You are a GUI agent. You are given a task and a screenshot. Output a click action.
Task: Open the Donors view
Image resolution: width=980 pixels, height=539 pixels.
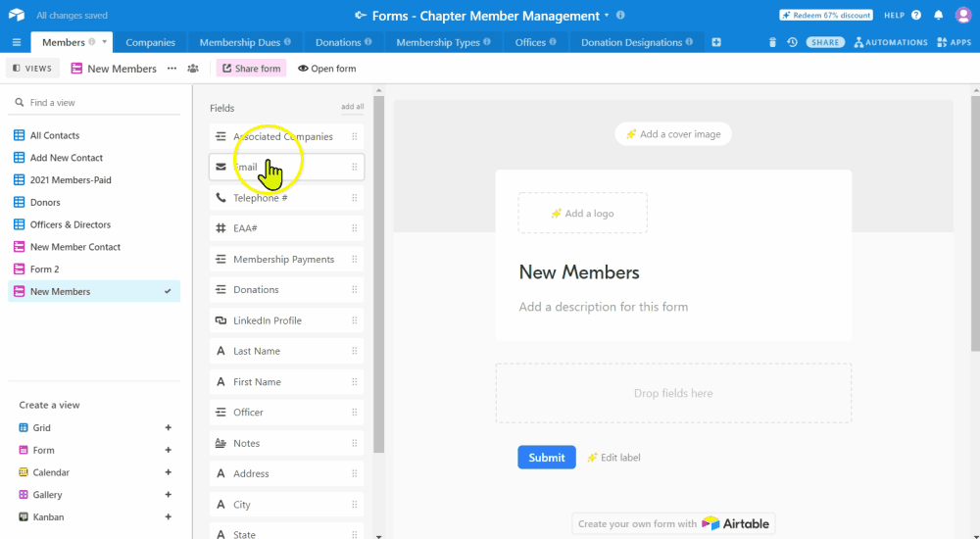point(94,203)
